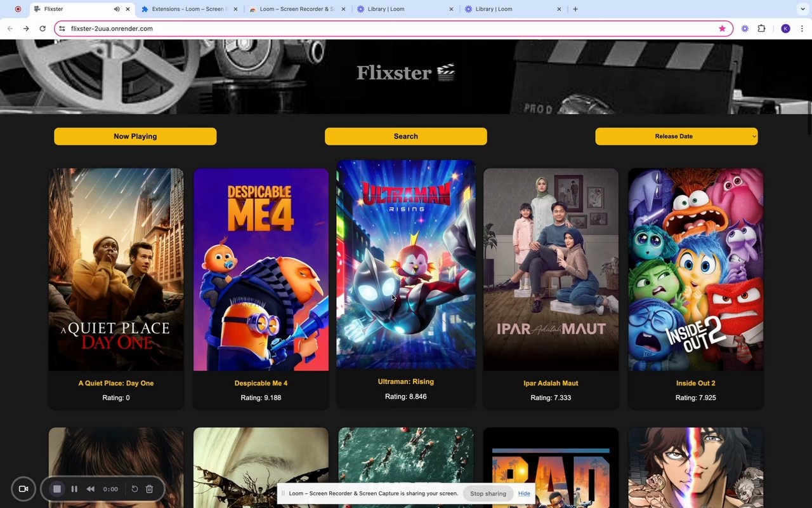This screenshot has width=812, height=508.
Task: Open the tab search dropdown arrow
Action: coord(802,9)
